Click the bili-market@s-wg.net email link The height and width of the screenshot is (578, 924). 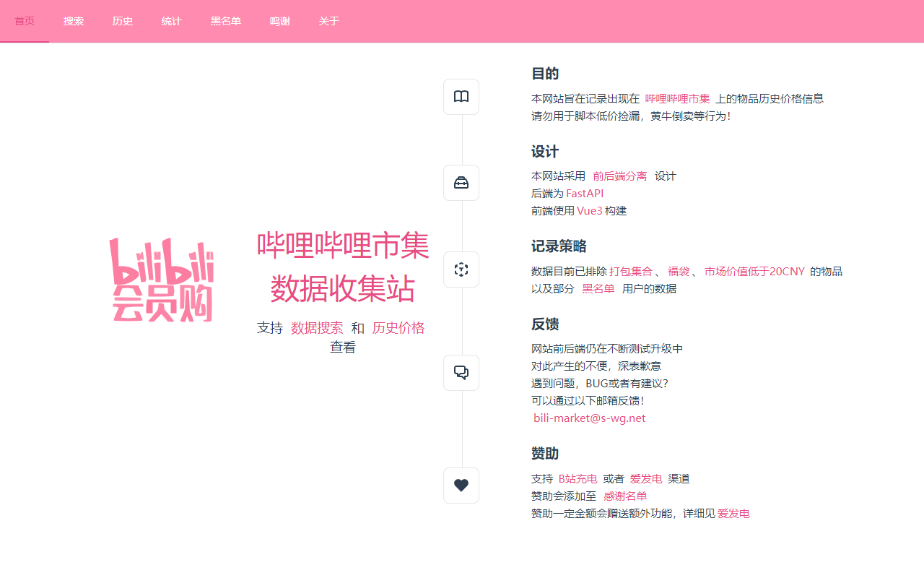(x=590, y=418)
